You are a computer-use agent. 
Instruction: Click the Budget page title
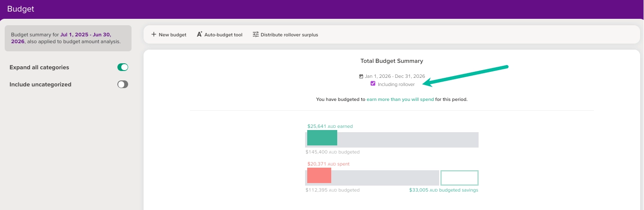click(x=21, y=9)
